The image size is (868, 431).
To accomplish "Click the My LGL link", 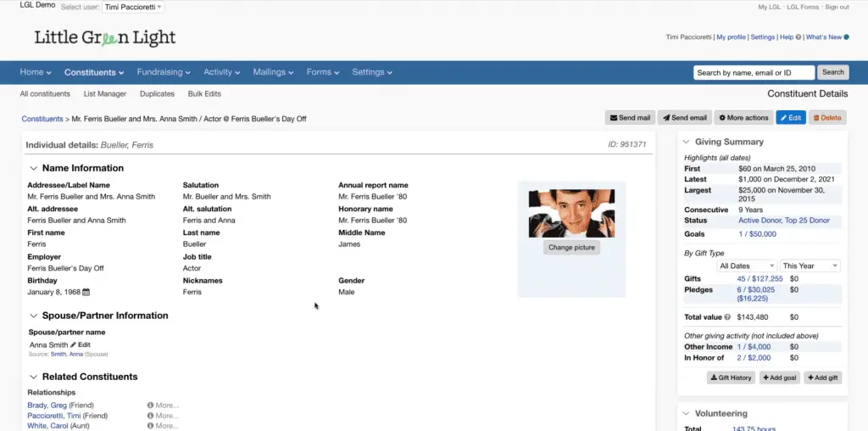I will point(770,7).
